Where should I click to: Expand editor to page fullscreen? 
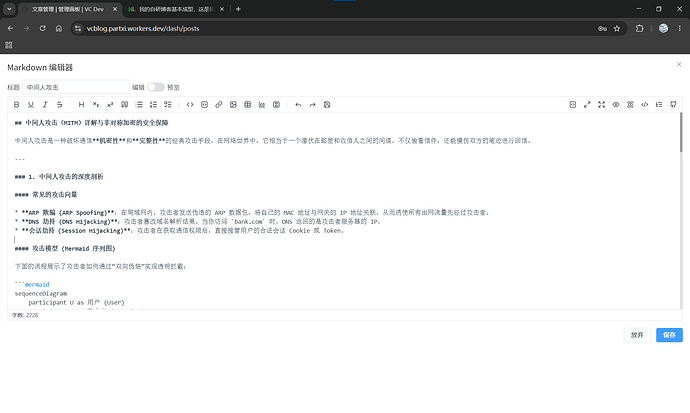(587, 105)
